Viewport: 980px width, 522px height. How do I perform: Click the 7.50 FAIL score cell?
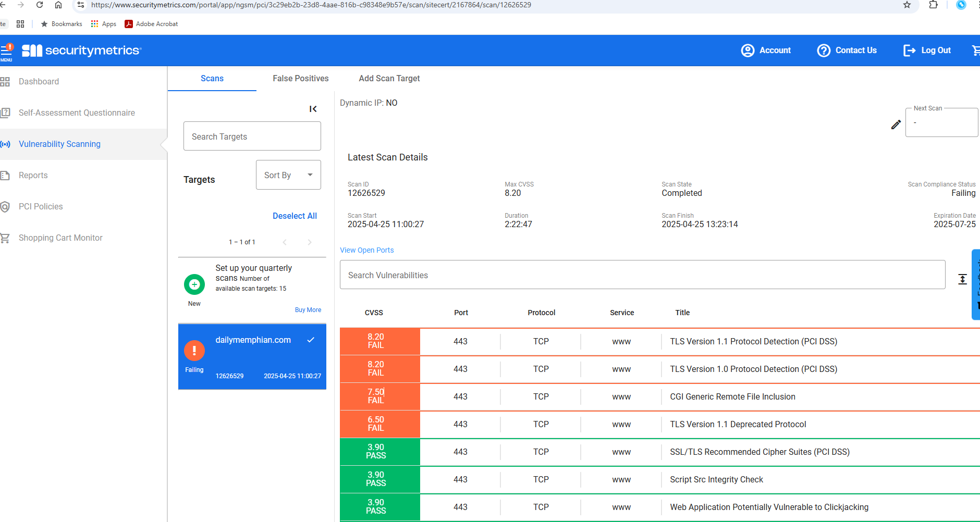[380, 397]
